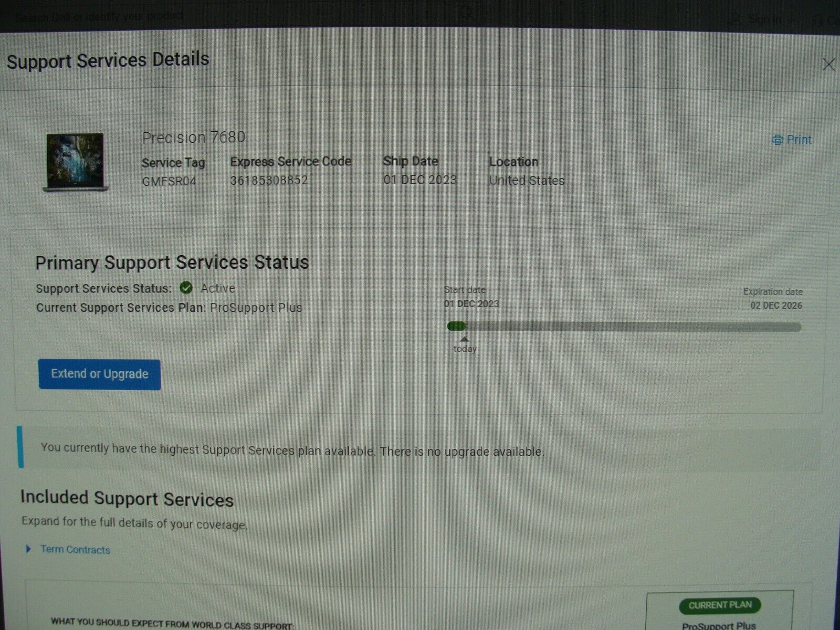Click the CURRENT PLAN badge
The width and height of the screenshot is (840, 630).
(x=720, y=605)
